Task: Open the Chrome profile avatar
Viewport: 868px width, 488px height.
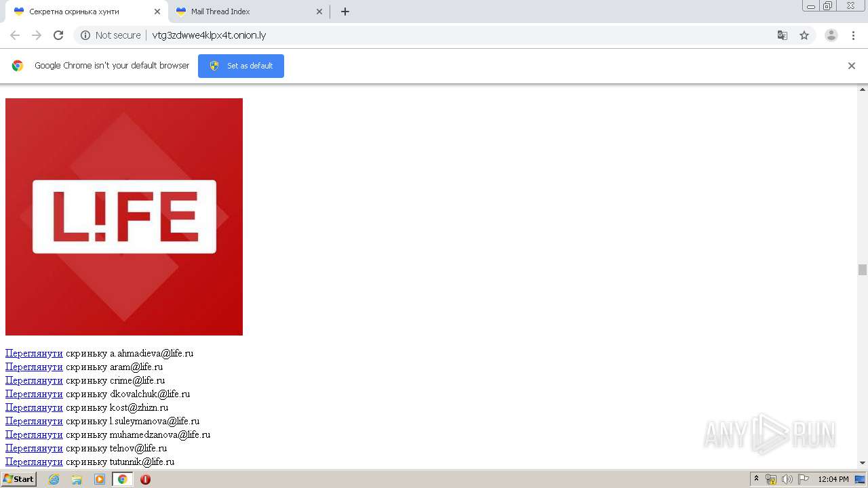Action: click(x=831, y=35)
